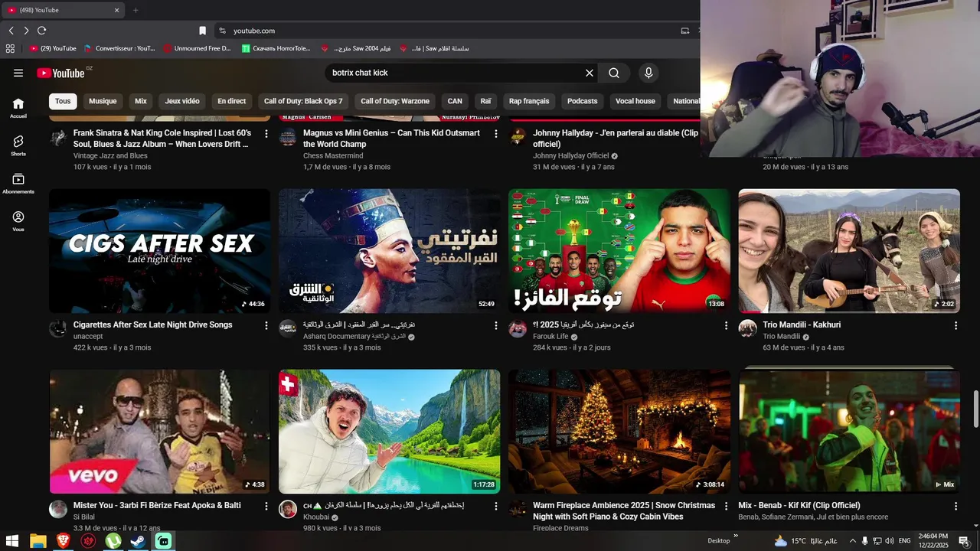This screenshot has width=980, height=551.
Task: Open Johnny Hallyday Officiel channel link
Action: (x=571, y=155)
